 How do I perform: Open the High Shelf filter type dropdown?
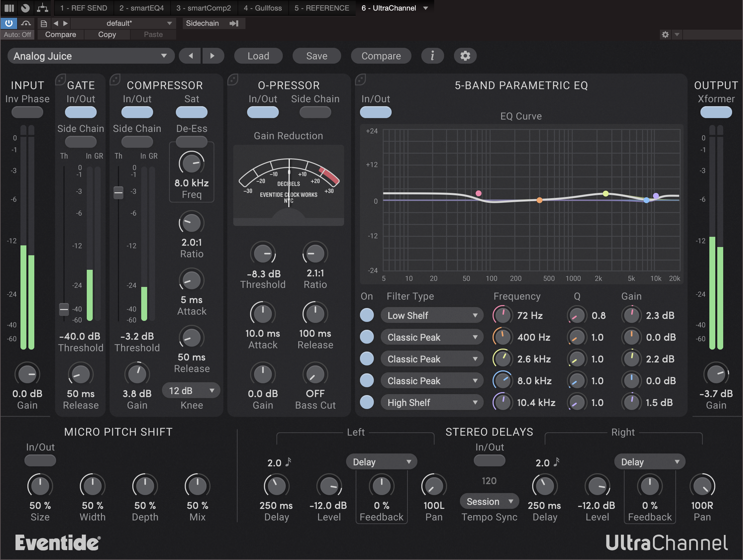[432, 402]
